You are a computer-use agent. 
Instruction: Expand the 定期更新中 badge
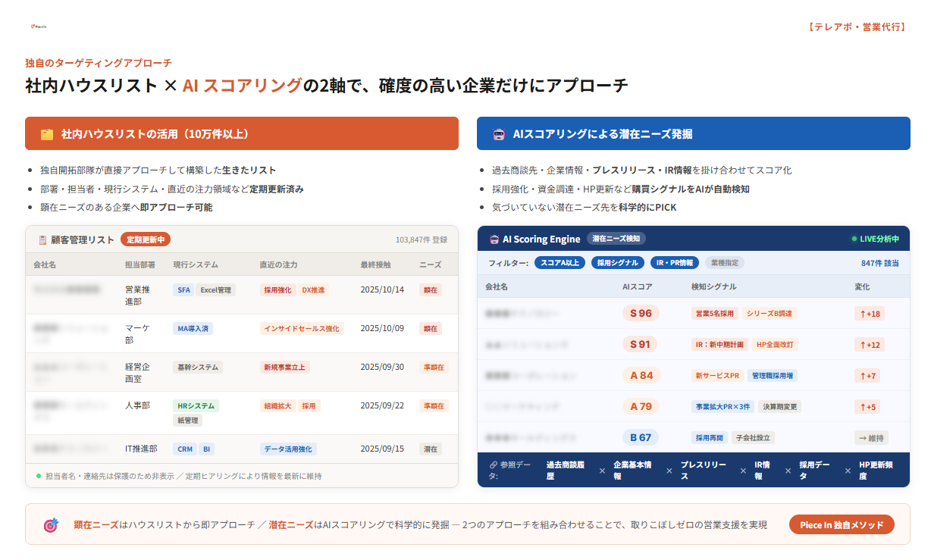click(146, 238)
